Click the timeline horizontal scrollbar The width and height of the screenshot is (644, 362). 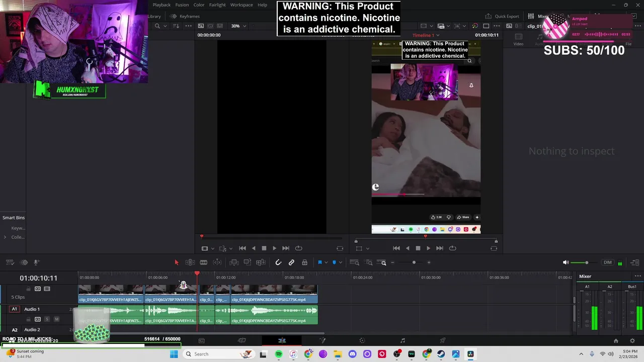[201, 333]
